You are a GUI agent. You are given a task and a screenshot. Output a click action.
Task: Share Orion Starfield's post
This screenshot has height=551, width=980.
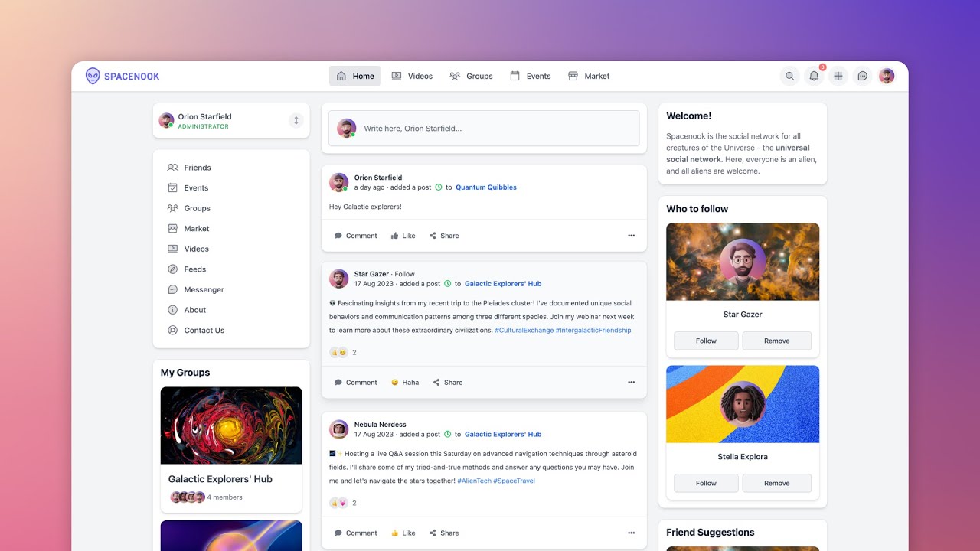pyautogui.click(x=444, y=236)
